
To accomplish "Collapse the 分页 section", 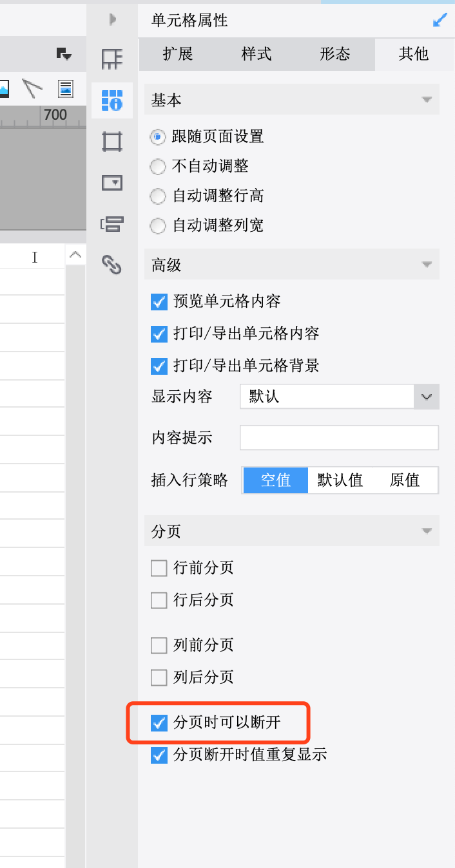I will 426,531.
